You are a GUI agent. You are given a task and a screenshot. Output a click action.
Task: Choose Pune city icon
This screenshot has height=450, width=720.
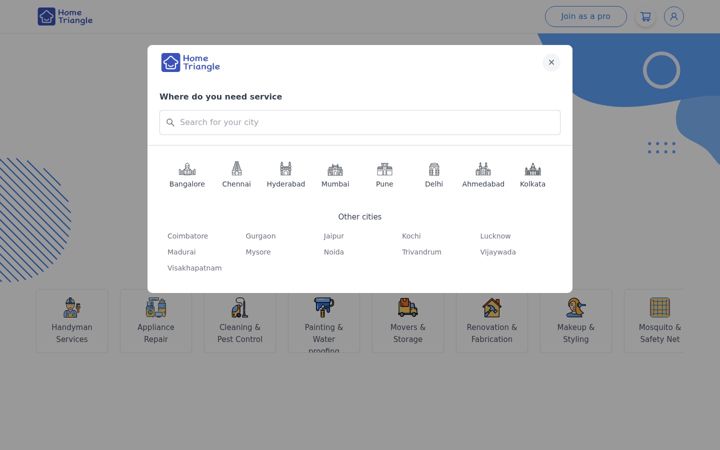tap(384, 169)
